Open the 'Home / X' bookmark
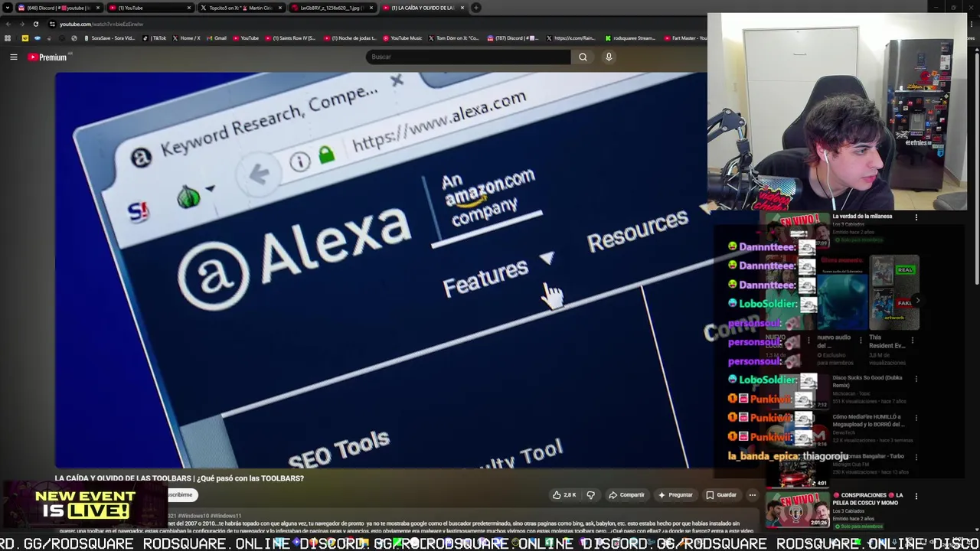980x551 pixels. [186, 37]
